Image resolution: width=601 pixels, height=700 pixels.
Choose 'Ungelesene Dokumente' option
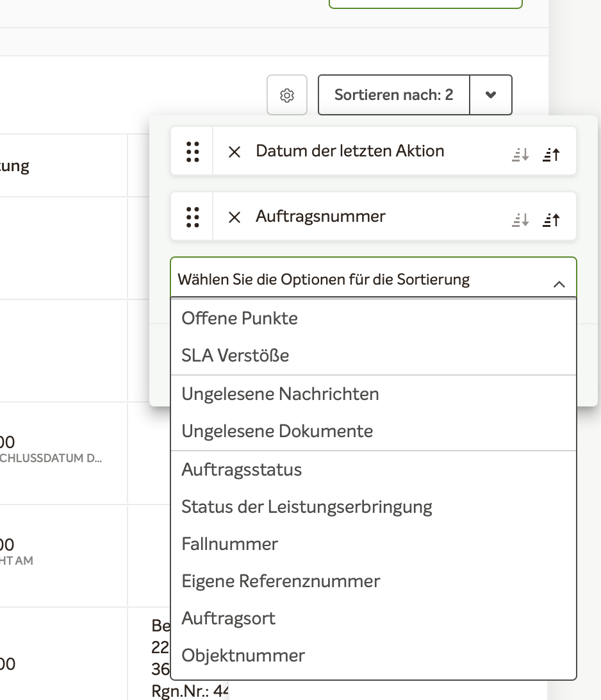[374, 431]
